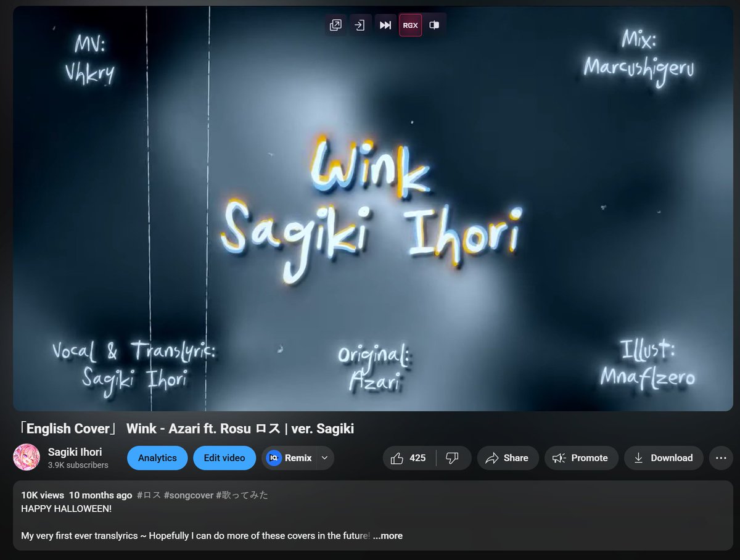The image size is (740, 560).
Task: Dislike the video with the thumbs-down
Action: pyautogui.click(x=453, y=458)
